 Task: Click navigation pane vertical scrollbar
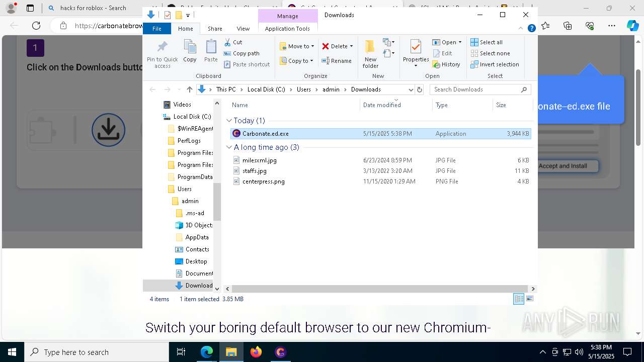pos(217,201)
